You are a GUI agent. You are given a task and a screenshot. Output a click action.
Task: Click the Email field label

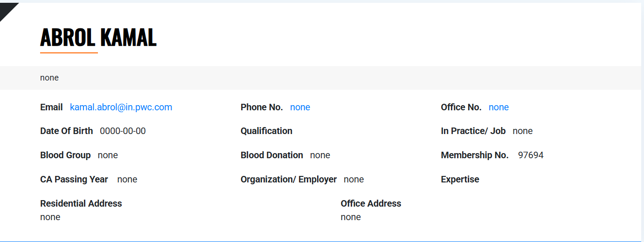tap(51, 108)
